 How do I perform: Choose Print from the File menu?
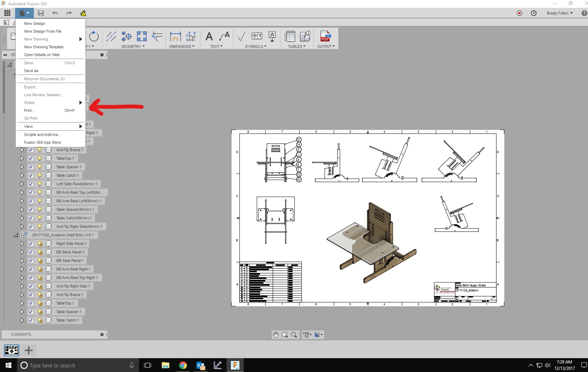29,110
